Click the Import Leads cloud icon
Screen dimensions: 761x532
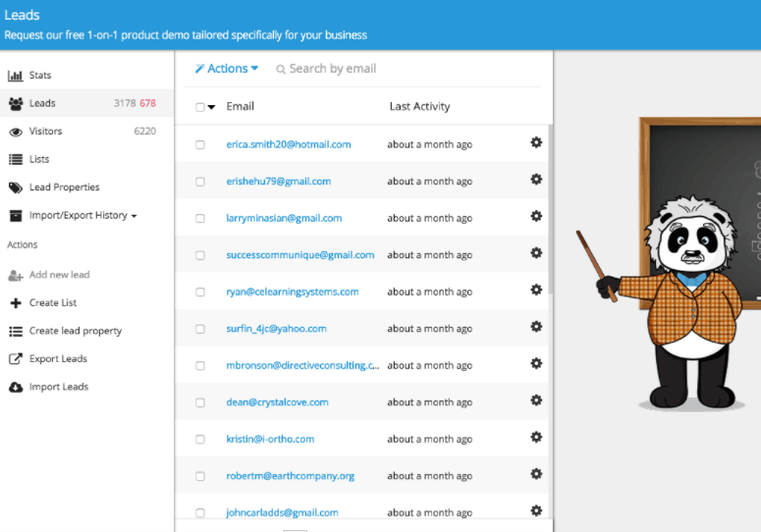click(x=16, y=387)
